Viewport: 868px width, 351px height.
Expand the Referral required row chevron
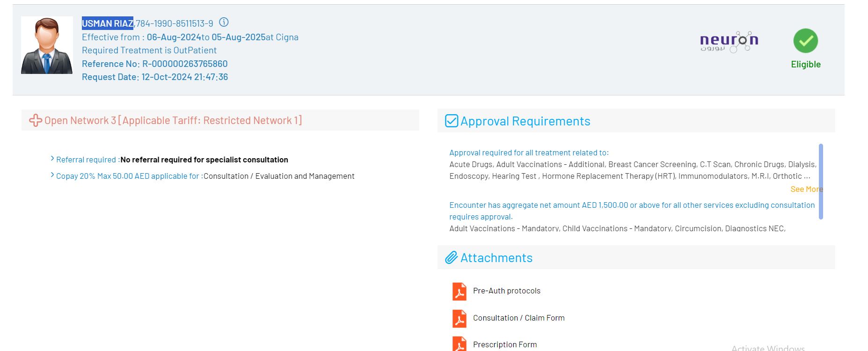pyautogui.click(x=52, y=159)
